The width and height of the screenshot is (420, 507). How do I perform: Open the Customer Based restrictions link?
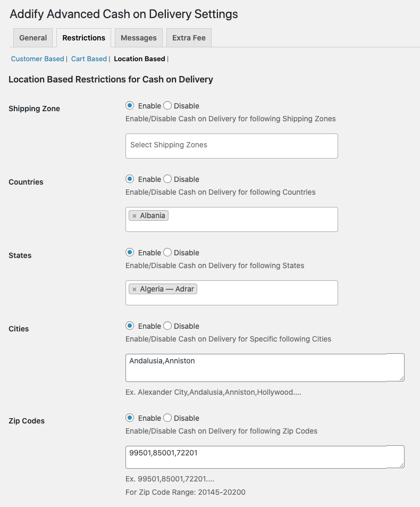coord(37,59)
